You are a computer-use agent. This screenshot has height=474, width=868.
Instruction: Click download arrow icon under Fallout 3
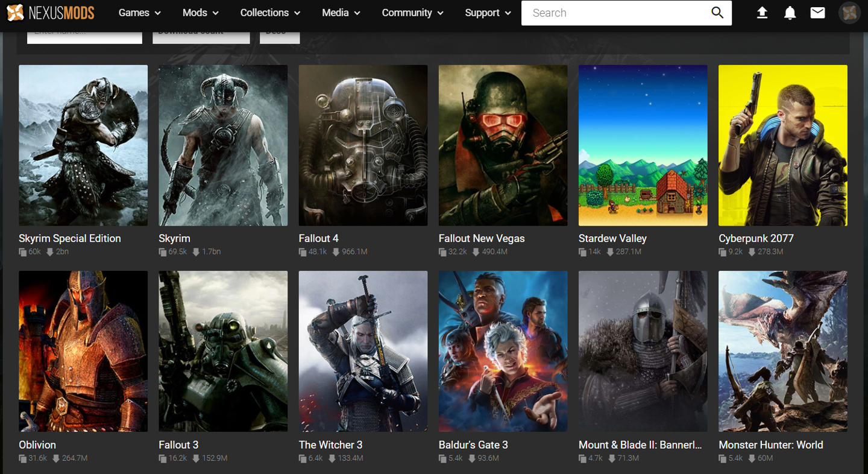pyautogui.click(x=195, y=458)
